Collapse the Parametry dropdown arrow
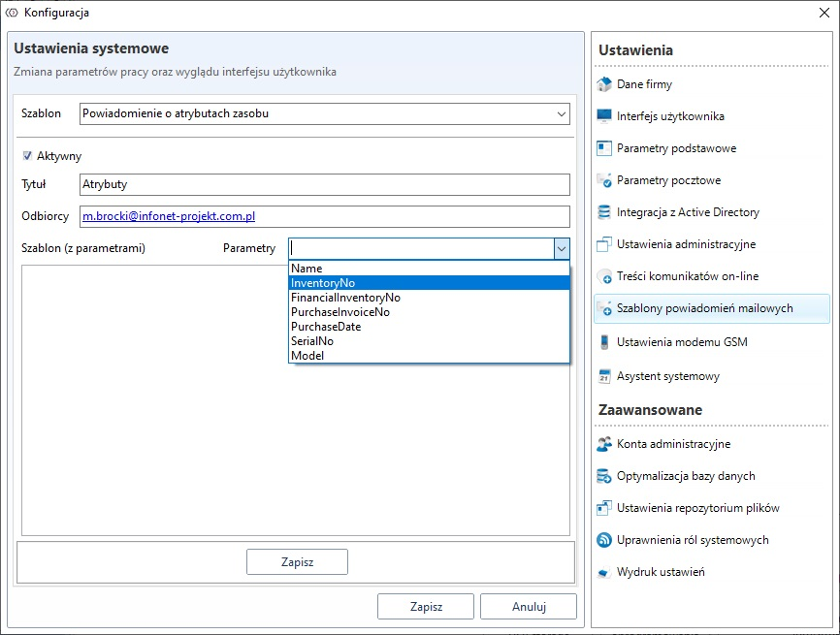Screen dimensions: 840x635 (562, 249)
